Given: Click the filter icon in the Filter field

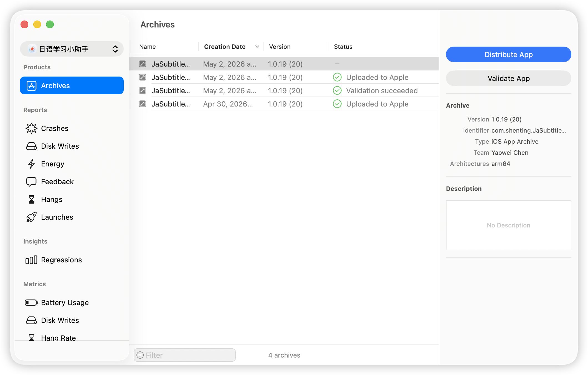Looking at the screenshot, I should click(x=140, y=355).
